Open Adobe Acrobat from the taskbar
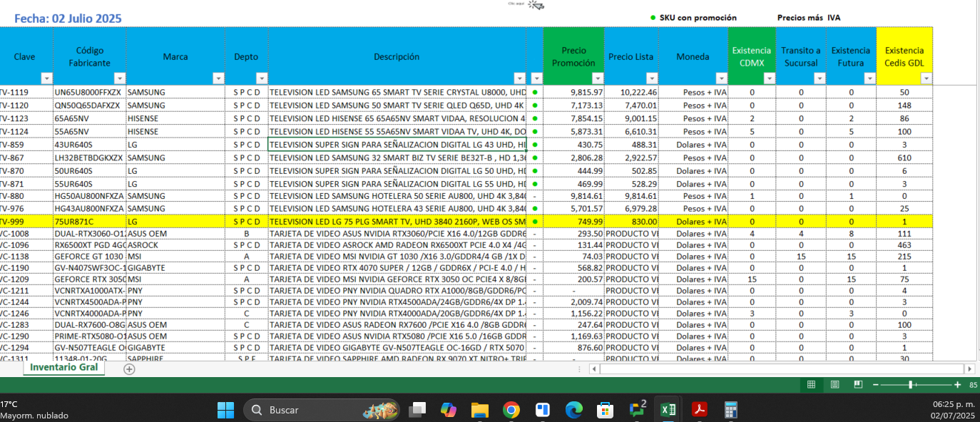This screenshot has width=980, height=422. (699, 410)
